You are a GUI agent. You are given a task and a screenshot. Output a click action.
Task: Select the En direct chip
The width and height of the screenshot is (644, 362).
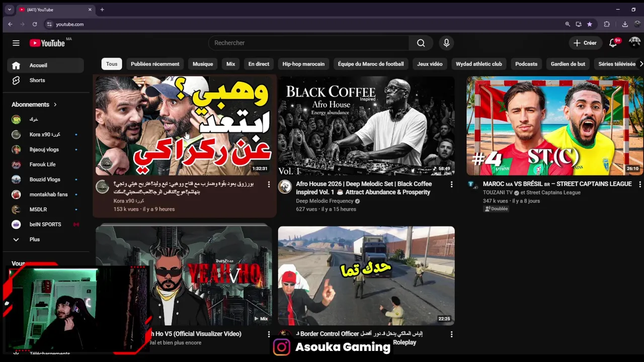(x=259, y=64)
